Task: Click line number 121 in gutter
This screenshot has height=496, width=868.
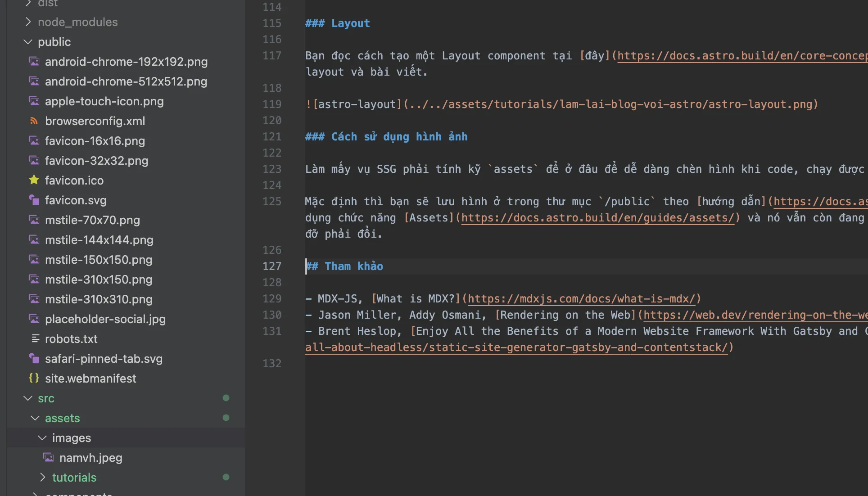Action: 272,136
